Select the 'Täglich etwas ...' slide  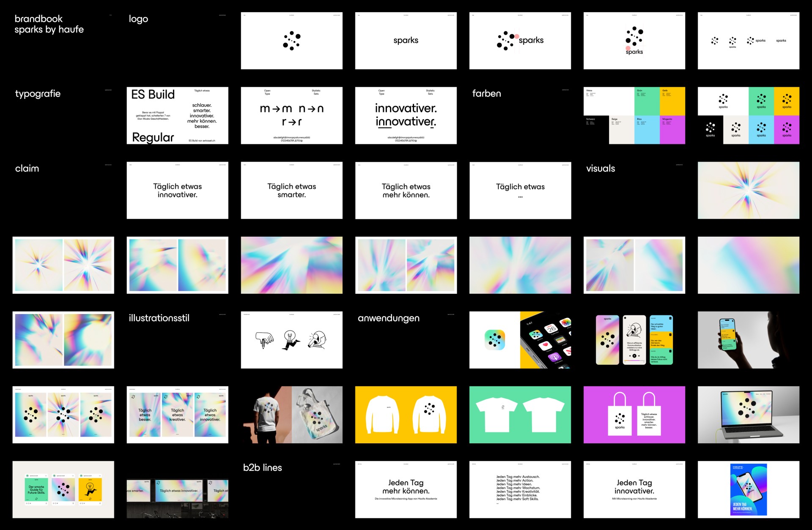pyautogui.click(x=520, y=190)
